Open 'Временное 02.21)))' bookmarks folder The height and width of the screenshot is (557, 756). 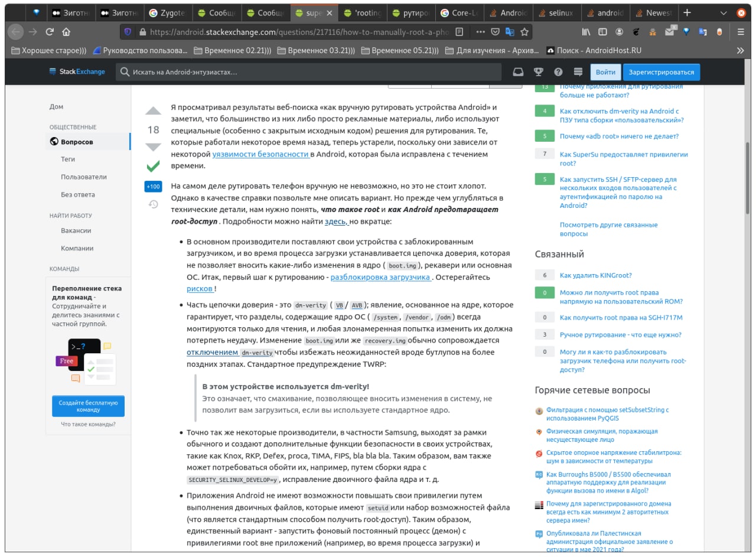coord(232,51)
